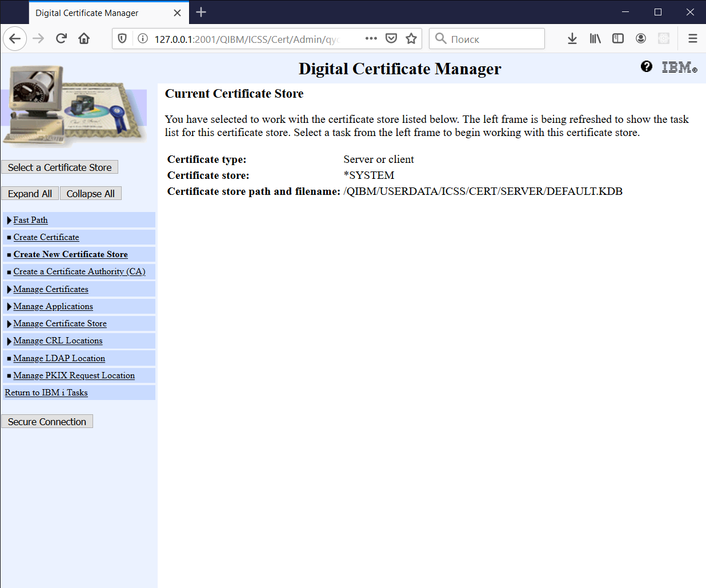Open a new browser tab

tap(201, 12)
